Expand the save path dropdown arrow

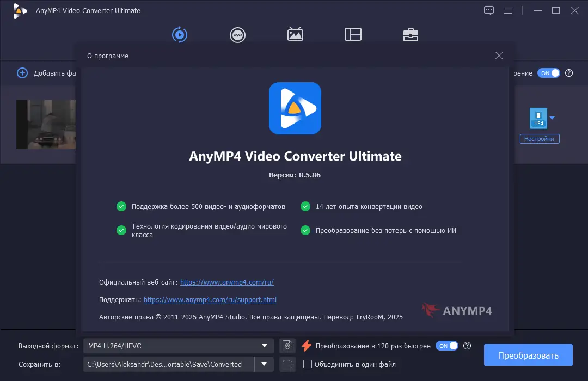pyautogui.click(x=264, y=364)
